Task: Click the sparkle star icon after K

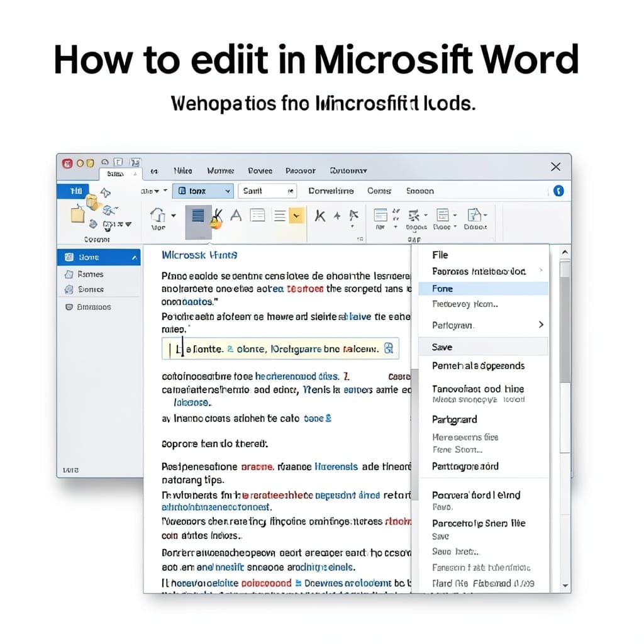Action: pos(337,216)
